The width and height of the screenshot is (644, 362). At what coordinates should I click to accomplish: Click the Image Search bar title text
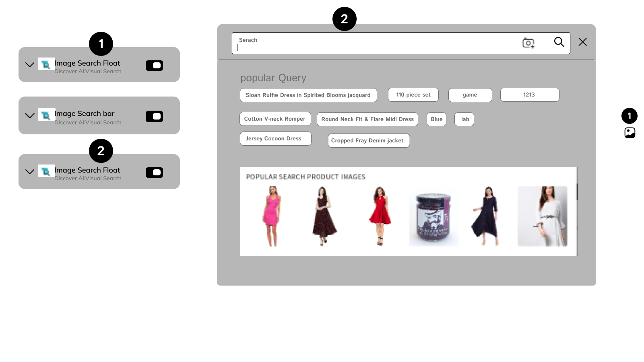(x=85, y=113)
